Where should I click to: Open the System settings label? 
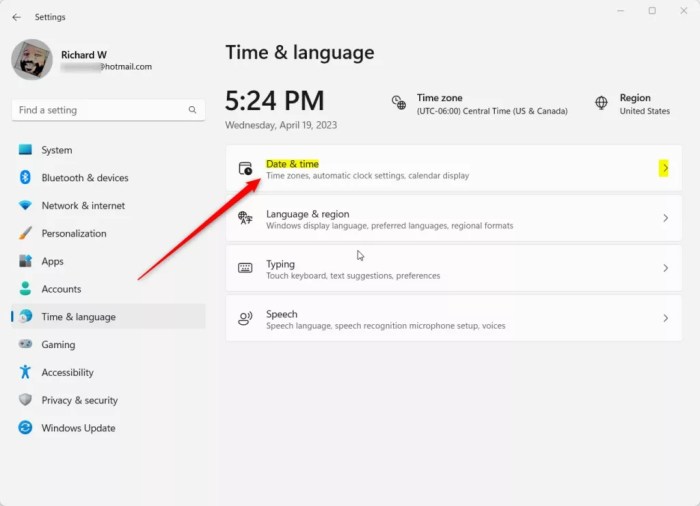[57, 150]
